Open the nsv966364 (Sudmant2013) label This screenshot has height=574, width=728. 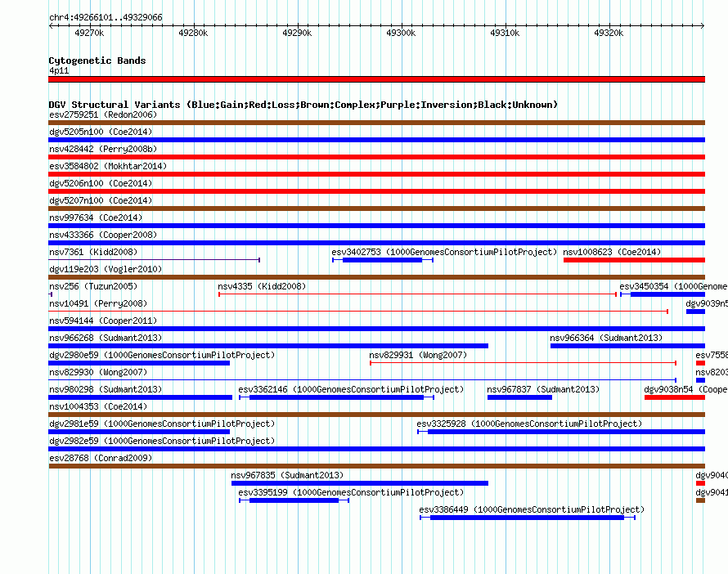pyautogui.click(x=606, y=338)
